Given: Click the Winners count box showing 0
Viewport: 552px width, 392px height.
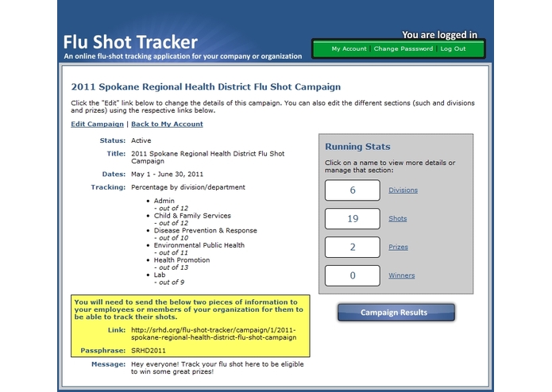Looking at the screenshot, I should [x=353, y=275].
